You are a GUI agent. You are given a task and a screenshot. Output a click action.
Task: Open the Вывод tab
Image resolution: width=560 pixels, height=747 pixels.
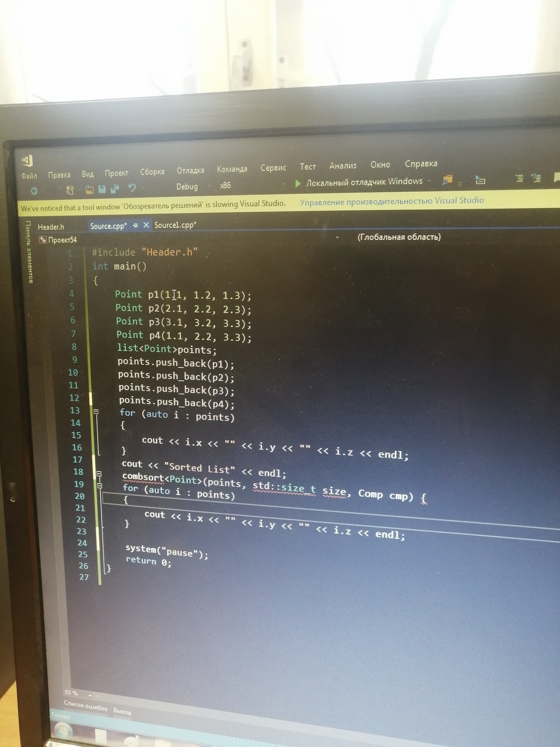point(122,711)
